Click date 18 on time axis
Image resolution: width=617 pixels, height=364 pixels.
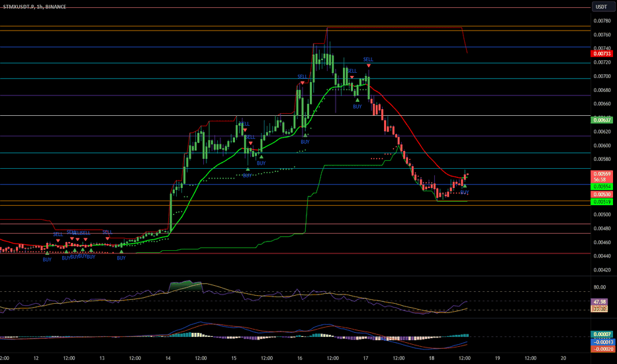coord(432,358)
